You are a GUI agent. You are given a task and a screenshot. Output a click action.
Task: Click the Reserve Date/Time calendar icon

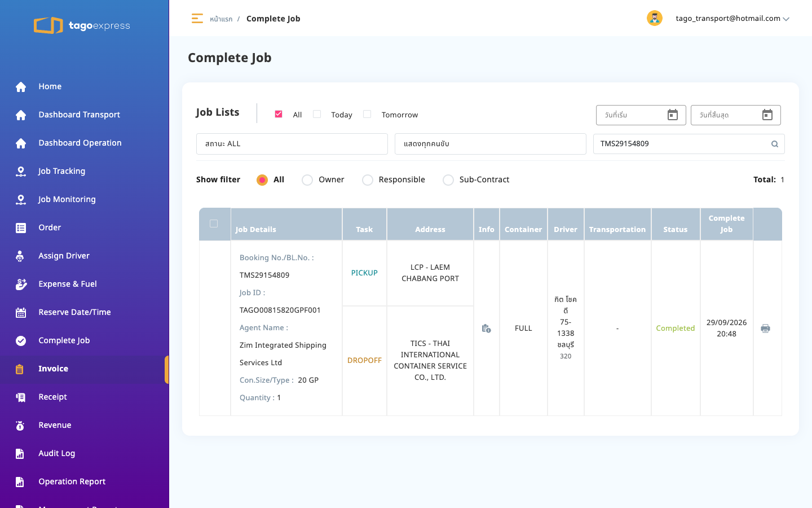(21, 312)
